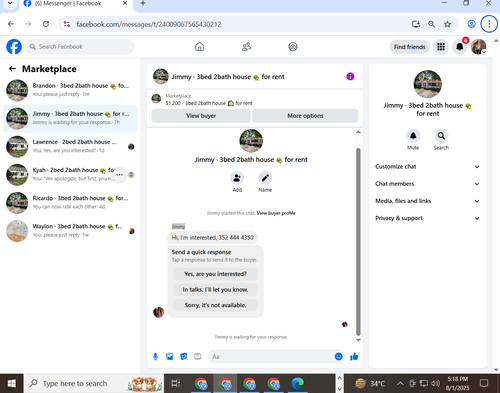Click the Windows taskbar search box

[93, 384]
